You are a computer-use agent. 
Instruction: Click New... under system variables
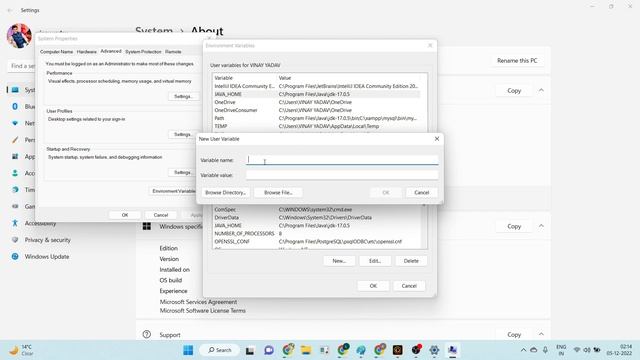tap(339, 261)
